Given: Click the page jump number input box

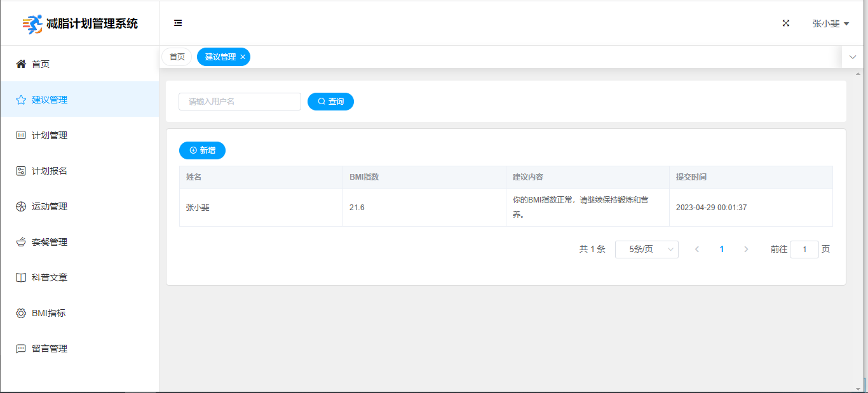Looking at the screenshot, I should 804,250.
